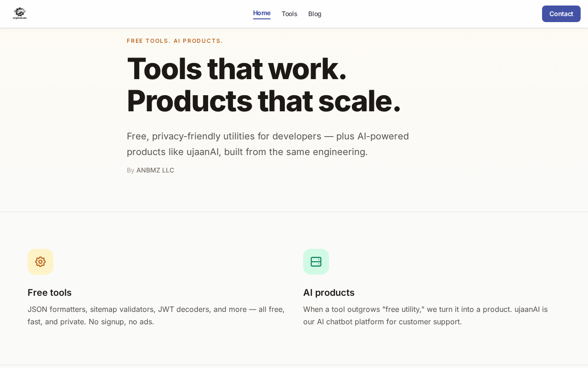Screen dimensions: 588x368
Task: Select the Free tools heading
Action: (x=50, y=293)
